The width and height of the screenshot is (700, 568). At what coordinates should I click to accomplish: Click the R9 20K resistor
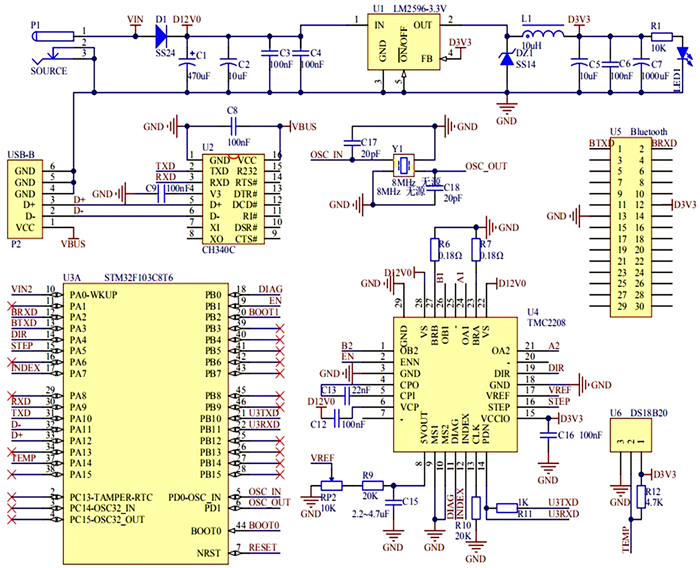369,486
